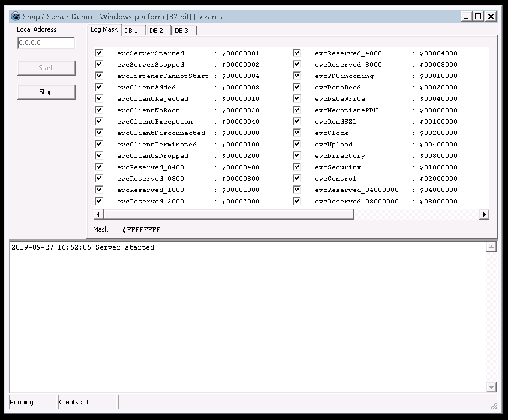Uncheck the evcReserved_4000 checkbox
Image resolution: width=508 pixels, height=420 pixels.
tap(297, 53)
